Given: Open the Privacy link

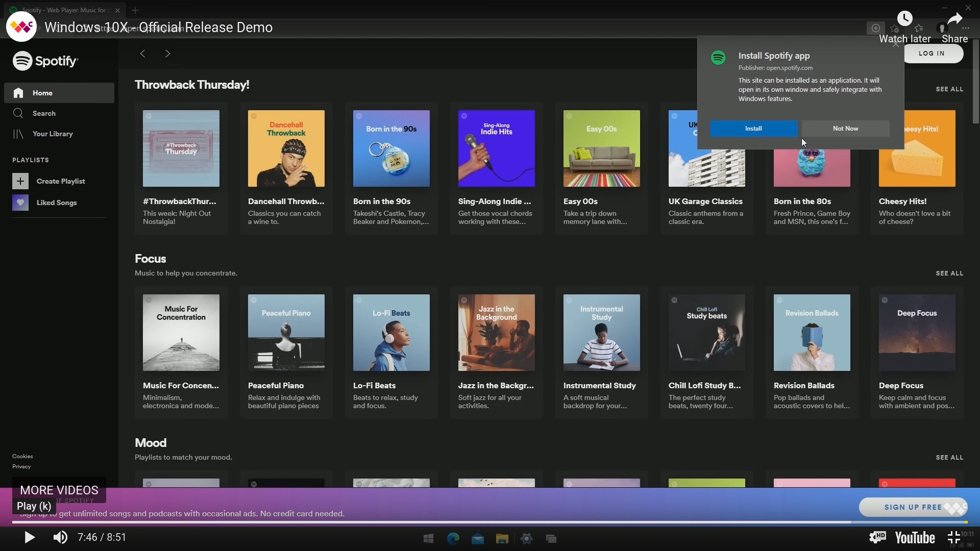Looking at the screenshot, I should 21,466.
